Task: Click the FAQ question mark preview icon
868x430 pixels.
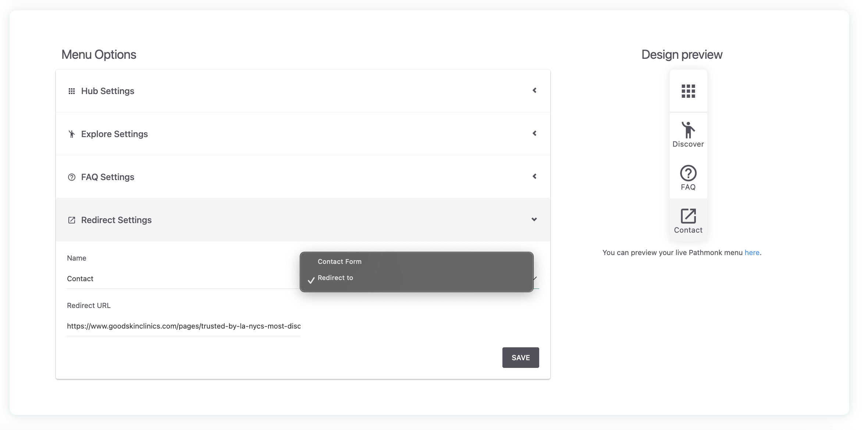Action: [688, 173]
